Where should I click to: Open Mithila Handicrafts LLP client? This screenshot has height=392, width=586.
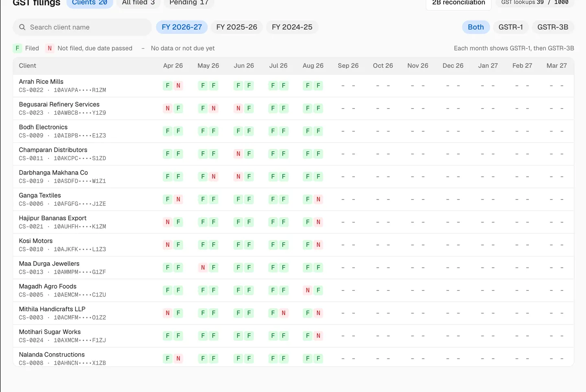52,309
